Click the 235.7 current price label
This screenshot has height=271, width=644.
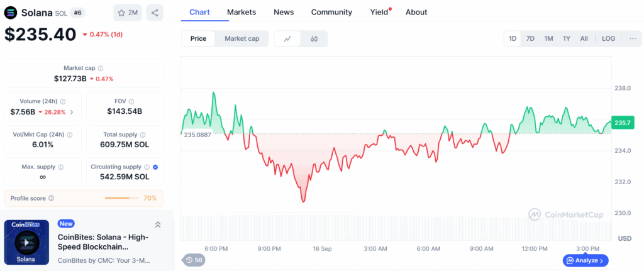(x=623, y=123)
